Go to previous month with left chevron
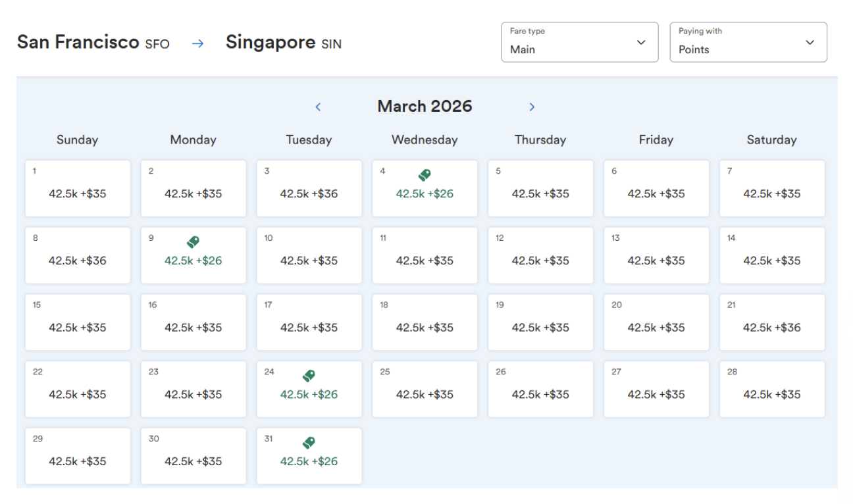Image resolution: width=853 pixels, height=504 pixels. click(318, 107)
